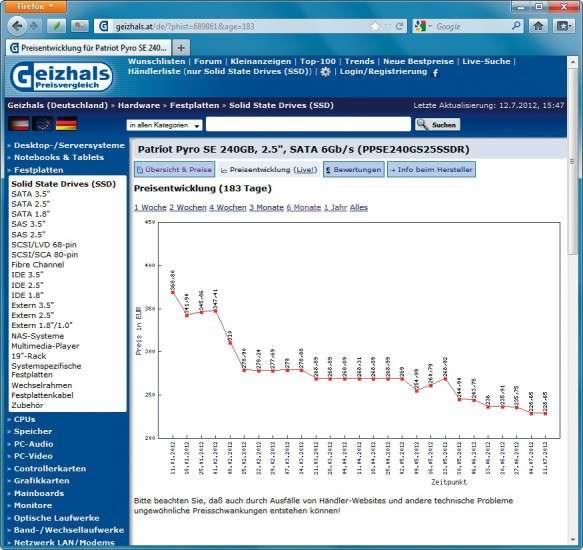The image size is (583, 550).
Task: Click the browser Back arrow button
Action: tap(17, 26)
